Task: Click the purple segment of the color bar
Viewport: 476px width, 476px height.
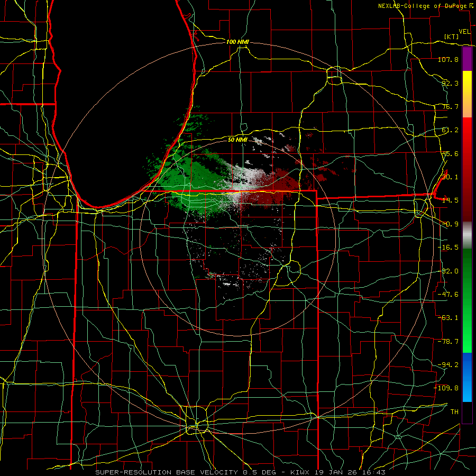Action: (467, 59)
